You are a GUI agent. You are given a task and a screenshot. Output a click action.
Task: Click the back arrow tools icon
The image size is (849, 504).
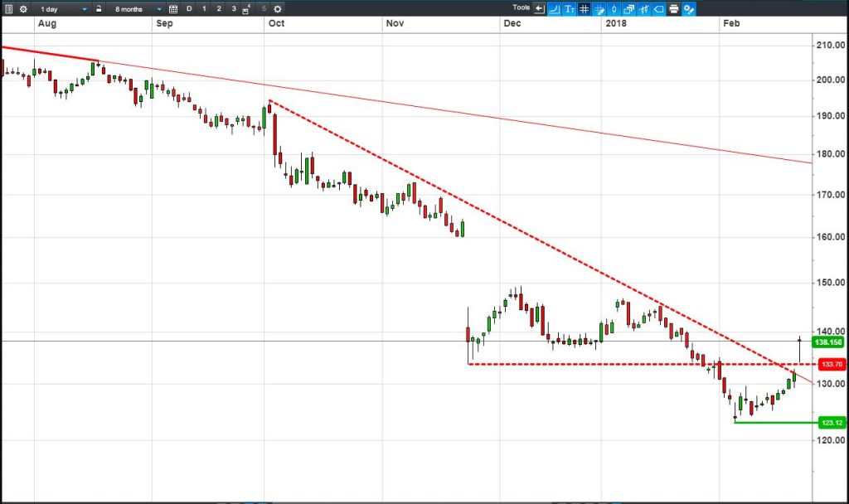539,8
